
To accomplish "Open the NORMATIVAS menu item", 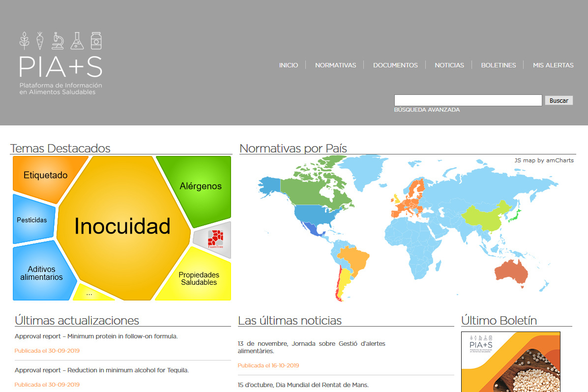I will tap(335, 65).
